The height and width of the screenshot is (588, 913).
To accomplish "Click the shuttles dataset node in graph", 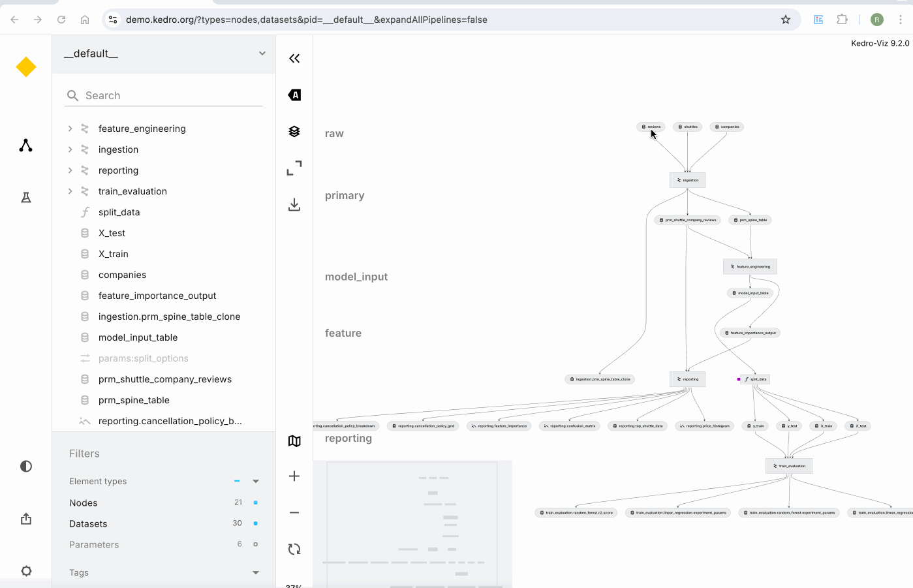I will click(x=687, y=127).
